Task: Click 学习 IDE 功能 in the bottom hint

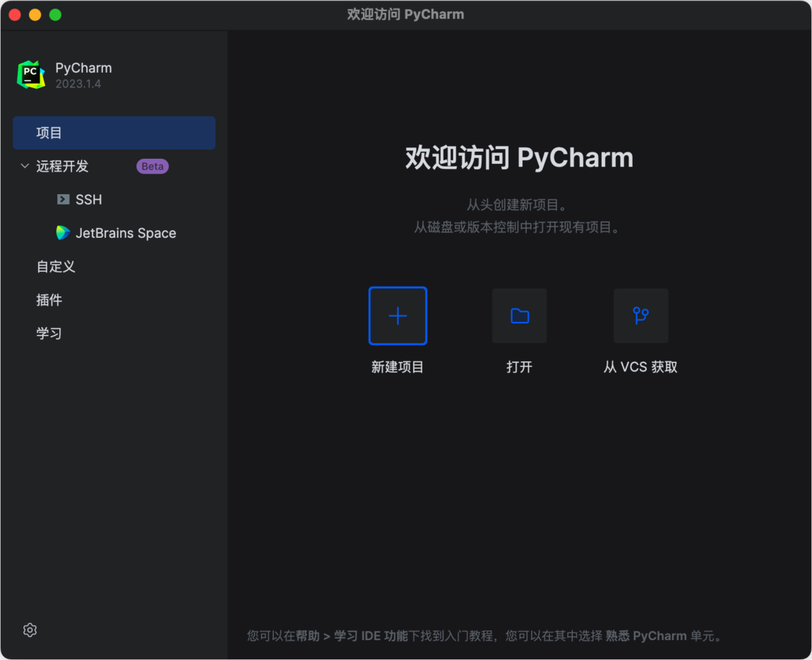Action: [x=378, y=635]
